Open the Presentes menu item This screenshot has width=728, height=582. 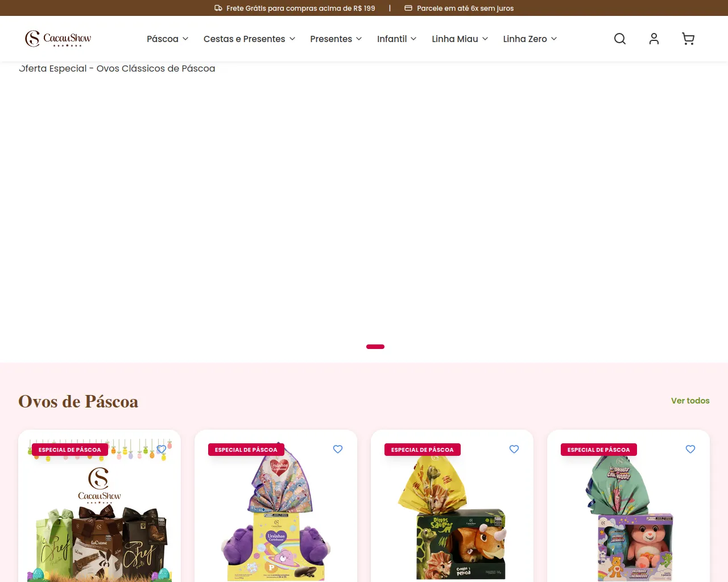point(331,39)
